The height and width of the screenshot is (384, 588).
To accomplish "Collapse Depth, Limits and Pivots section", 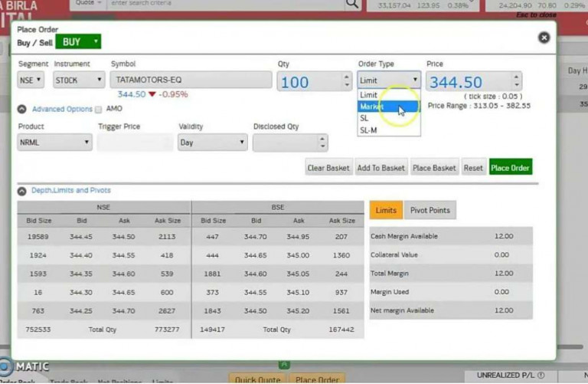I will click(x=22, y=190).
